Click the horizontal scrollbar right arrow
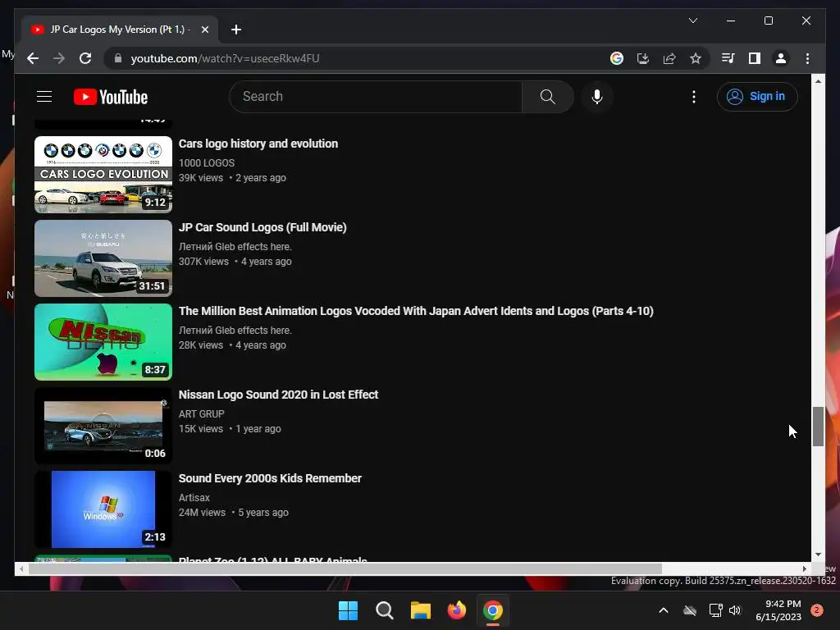Viewport: 840px width, 630px height. [804, 568]
